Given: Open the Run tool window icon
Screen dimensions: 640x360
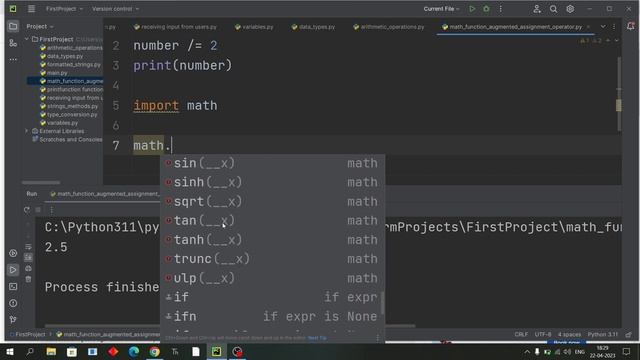Looking at the screenshot, I should (x=13, y=270).
